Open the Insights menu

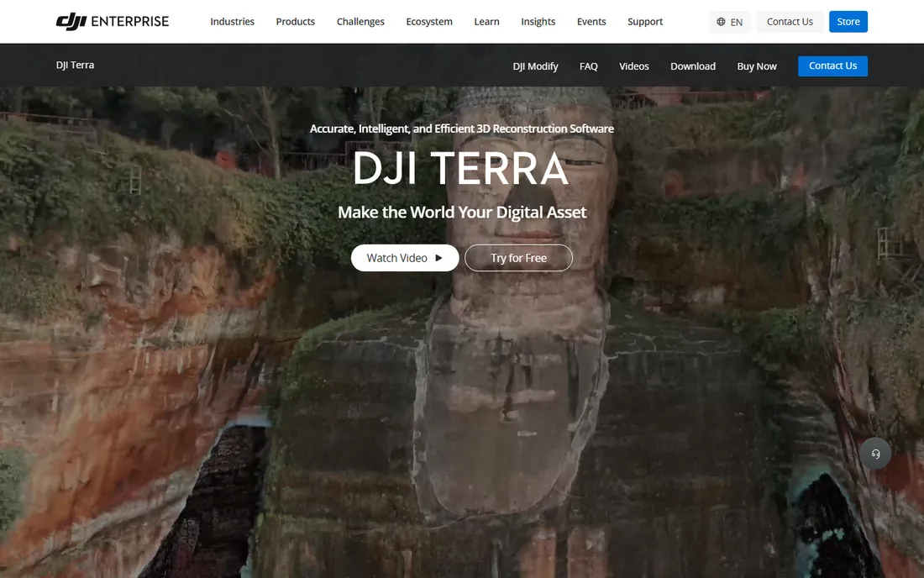538,22
